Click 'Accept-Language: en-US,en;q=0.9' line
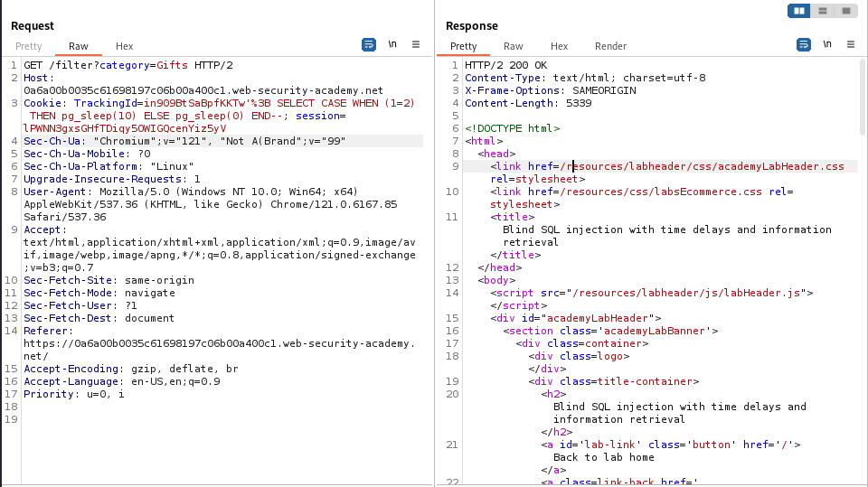 [x=122, y=382]
